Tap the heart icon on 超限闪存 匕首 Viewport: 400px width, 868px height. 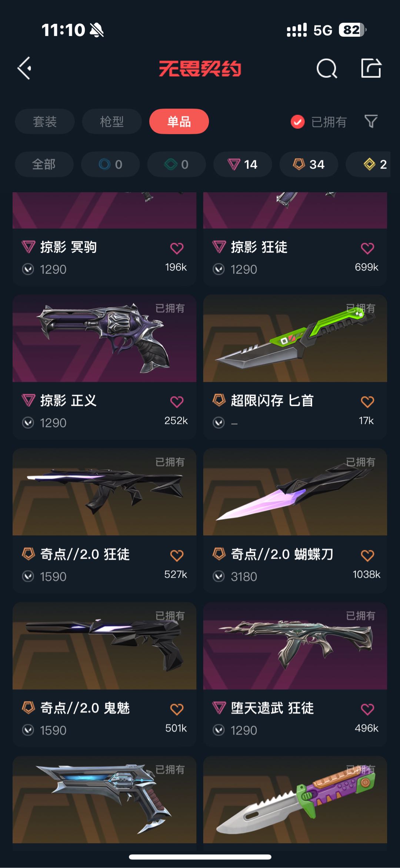click(367, 402)
